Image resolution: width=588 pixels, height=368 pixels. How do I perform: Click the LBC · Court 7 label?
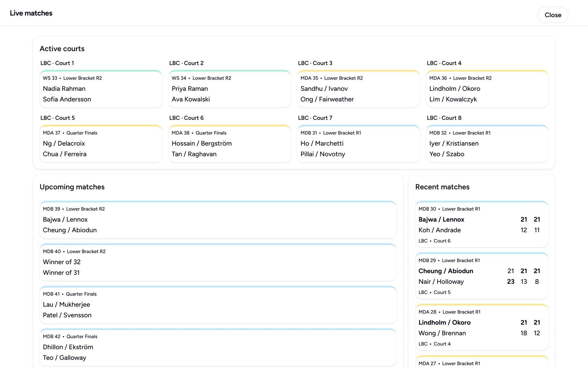coord(315,118)
